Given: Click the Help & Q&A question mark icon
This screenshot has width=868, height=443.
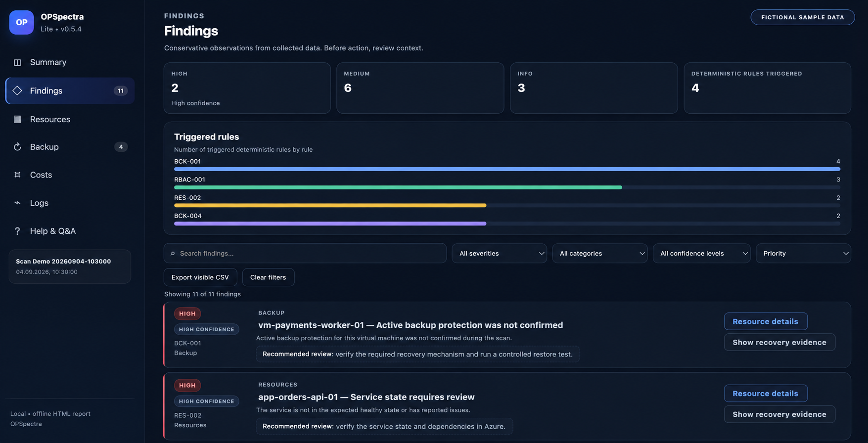Looking at the screenshot, I should [x=17, y=231].
